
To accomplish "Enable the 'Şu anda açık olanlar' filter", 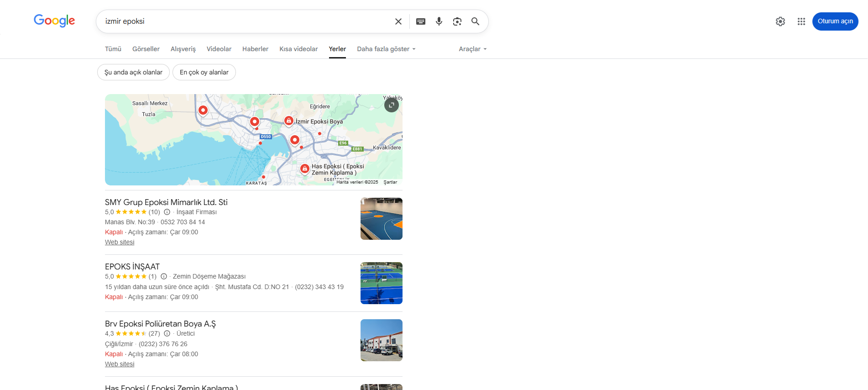I will click(x=133, y=72).
